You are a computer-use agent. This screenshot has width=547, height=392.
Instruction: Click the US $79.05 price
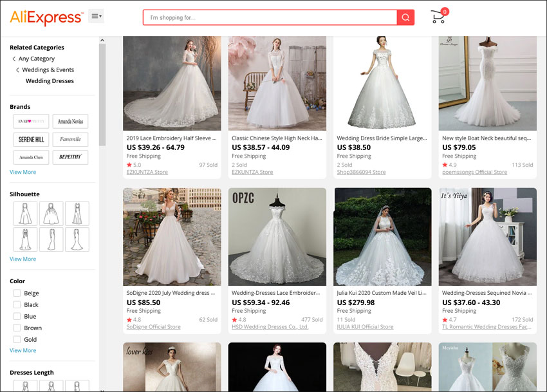coord(459,147)
